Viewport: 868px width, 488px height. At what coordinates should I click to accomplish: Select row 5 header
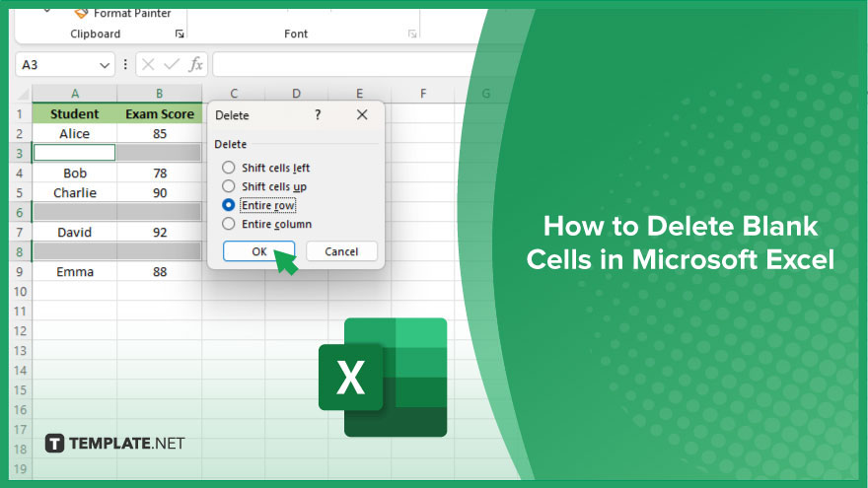(x=20, y=192)
